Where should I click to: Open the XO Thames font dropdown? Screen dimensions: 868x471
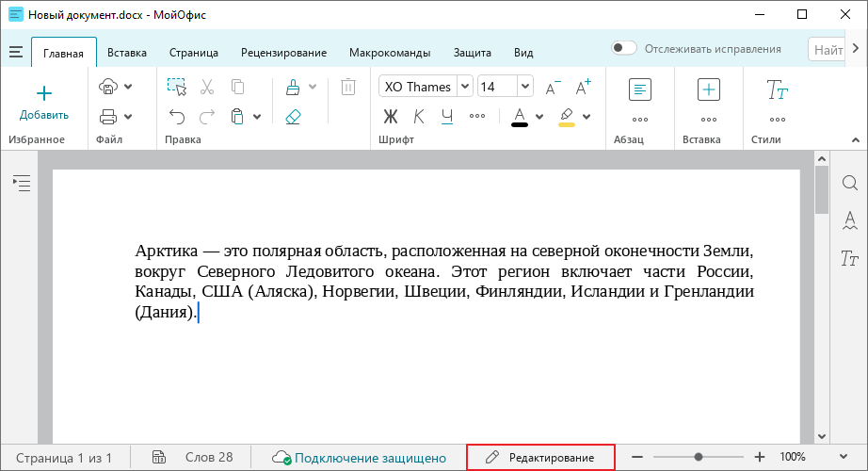466,87
